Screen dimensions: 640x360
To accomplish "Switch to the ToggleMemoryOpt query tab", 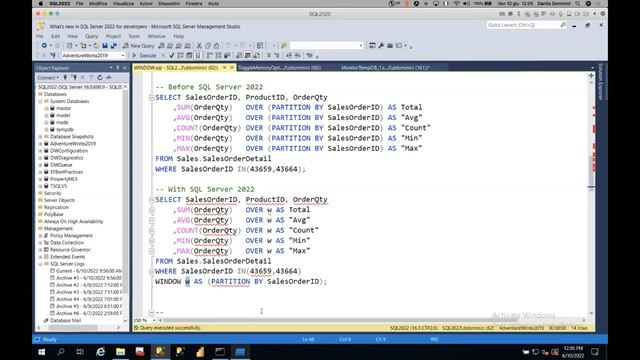I will pyautogui.click(x=280, y=68).
